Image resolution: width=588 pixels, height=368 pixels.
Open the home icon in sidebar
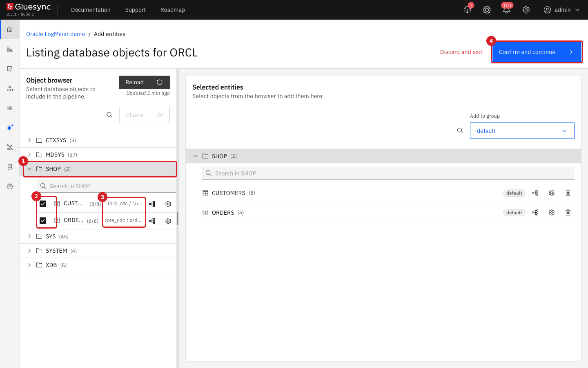(x=10, y=29)
